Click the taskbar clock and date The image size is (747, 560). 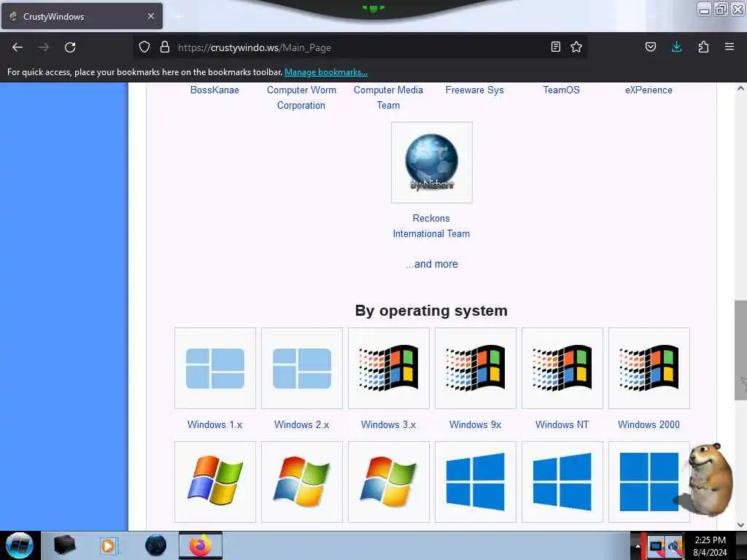(x=710, y=546)
